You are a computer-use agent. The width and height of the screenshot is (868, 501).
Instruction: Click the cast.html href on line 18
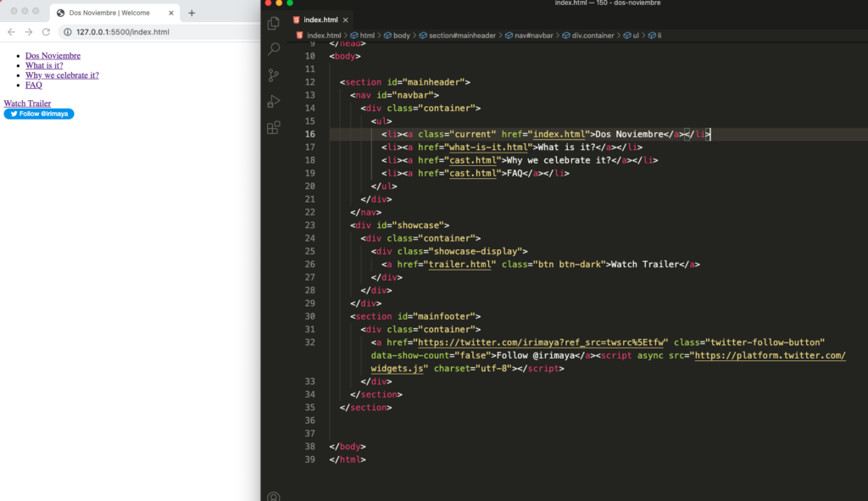(x=473, y=160)
